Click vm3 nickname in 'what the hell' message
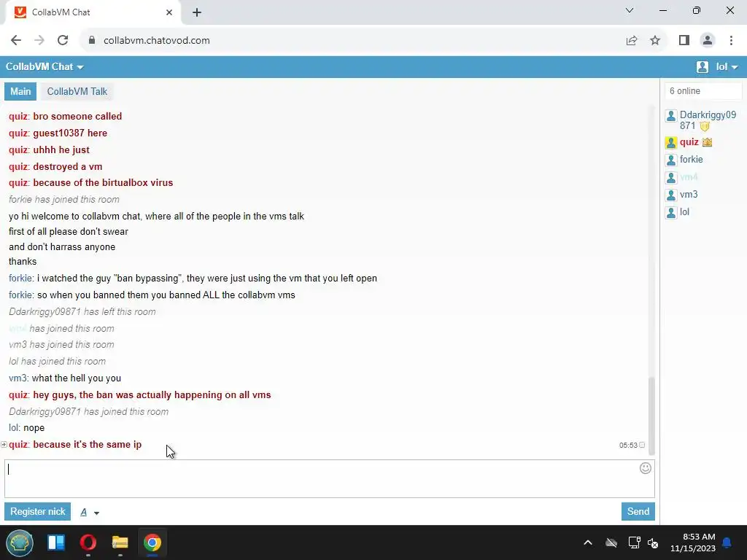Image resolution: width=747 pixels, height=560 pixels. pyautogui.click(x=18, y=378)
